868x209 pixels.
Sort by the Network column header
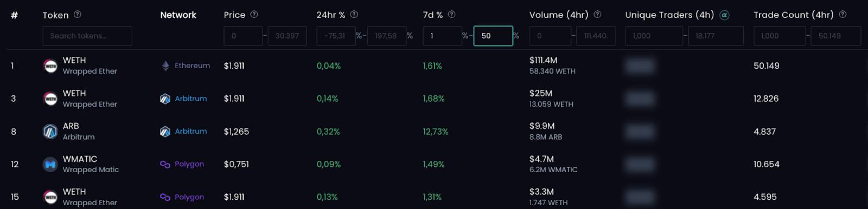click(178, 15)
